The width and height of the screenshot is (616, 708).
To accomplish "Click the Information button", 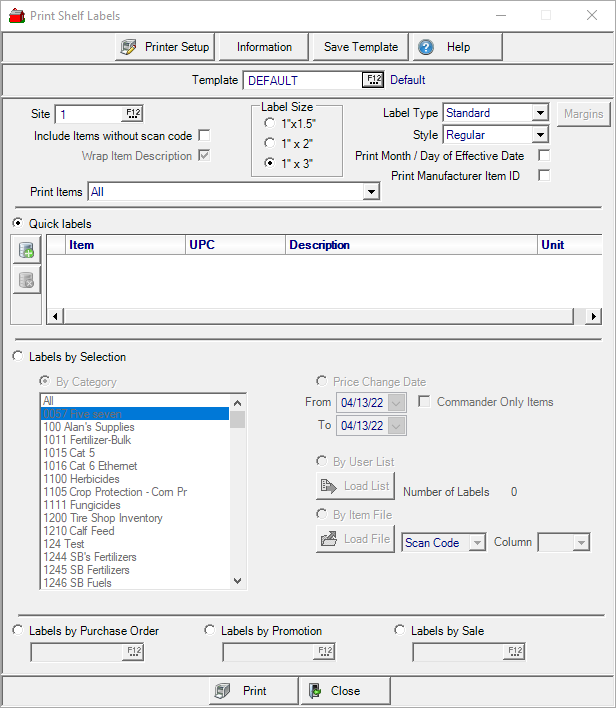I will click(264, 47).
